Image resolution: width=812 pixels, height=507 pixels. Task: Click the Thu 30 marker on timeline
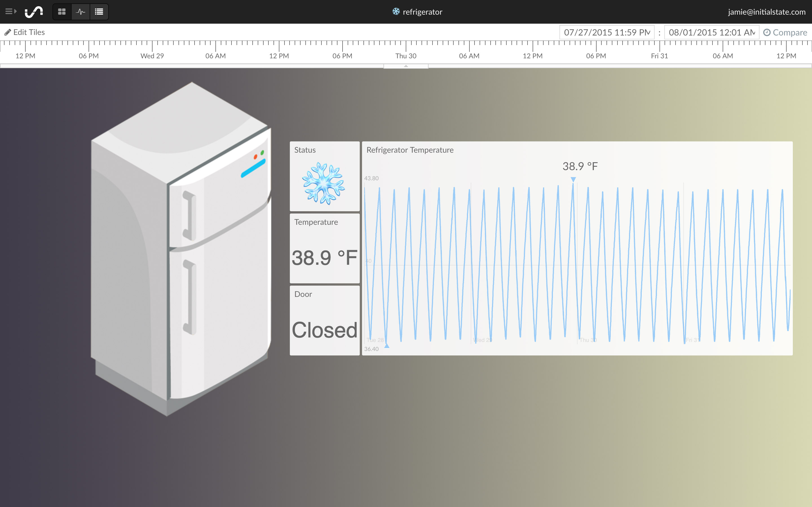(406, 56)
